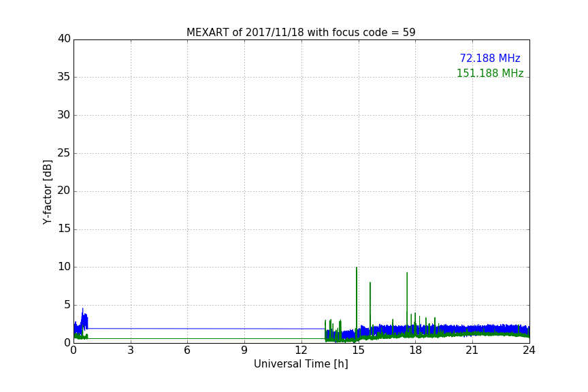Click the x-axis tick label 9
Image resolution: width=588 pixels, height=392 pixels.
click(244, 350)
